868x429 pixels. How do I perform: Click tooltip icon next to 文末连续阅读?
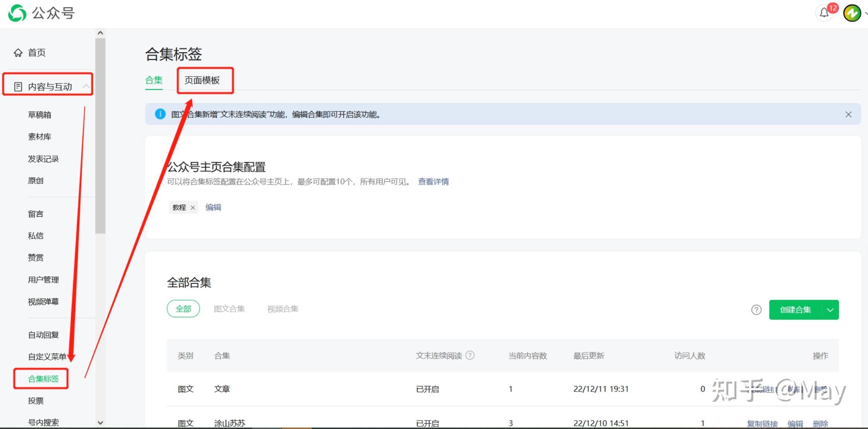pyautogui.click(x=470, y=356)
